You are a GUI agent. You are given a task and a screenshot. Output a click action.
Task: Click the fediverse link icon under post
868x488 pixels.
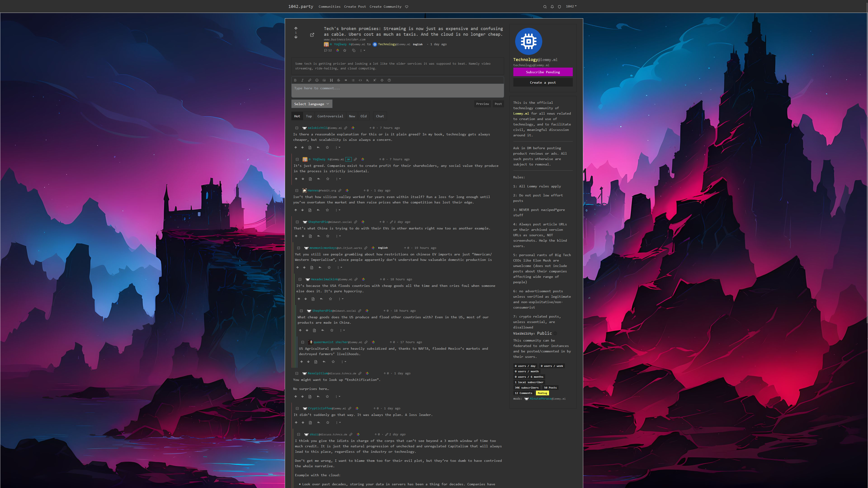[338, 51]
